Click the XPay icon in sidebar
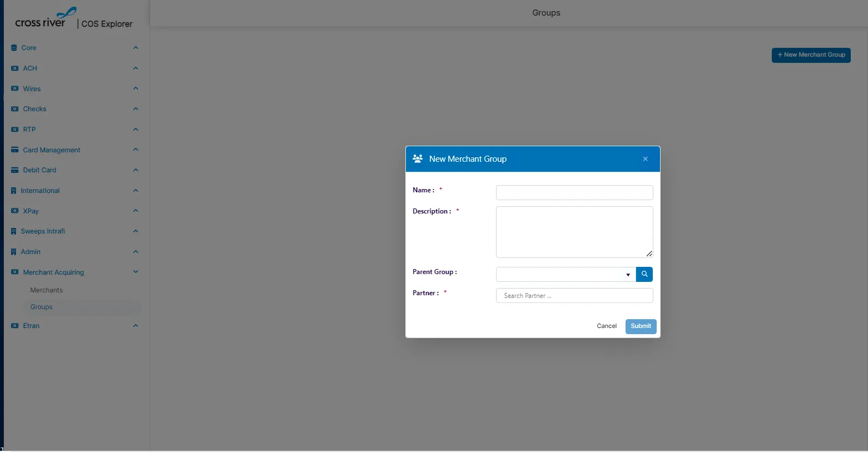 point(15,211)
